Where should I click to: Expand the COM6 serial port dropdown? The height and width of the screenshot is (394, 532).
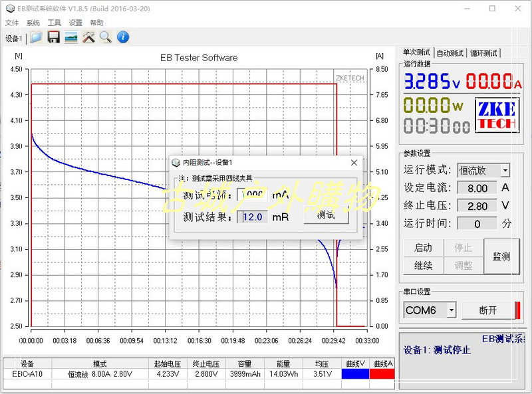tap(452, 310)
